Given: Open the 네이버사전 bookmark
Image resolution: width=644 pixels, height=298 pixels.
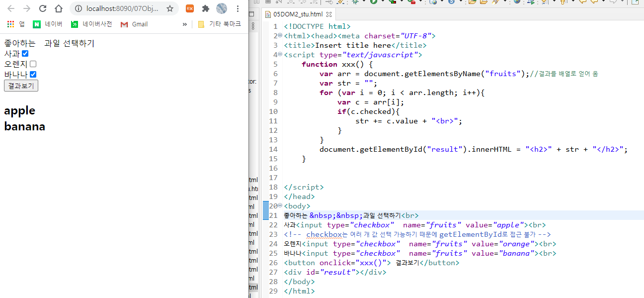Looking at the screenshot, I should [x=91, y=24].
